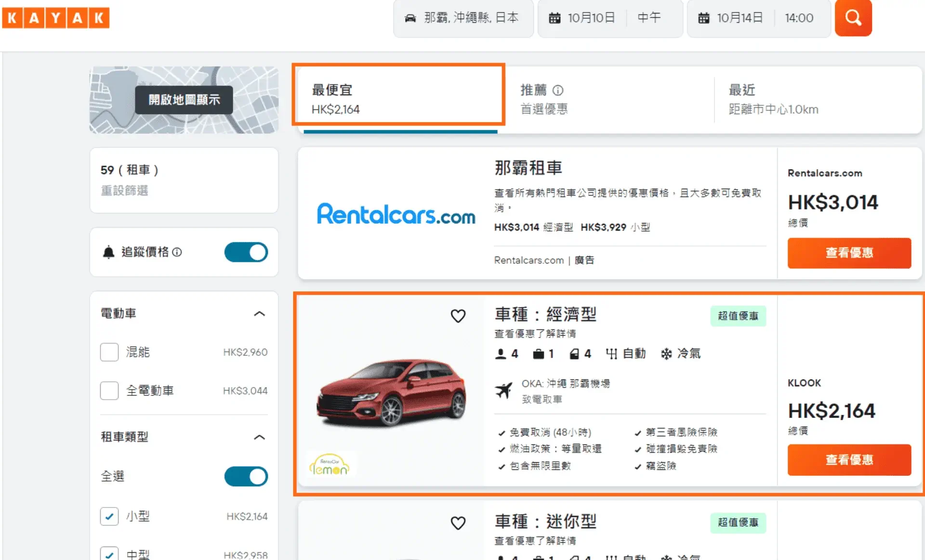Uncheck the 中型 checkbox
The image size is (925, 560).
coord(109,554)
